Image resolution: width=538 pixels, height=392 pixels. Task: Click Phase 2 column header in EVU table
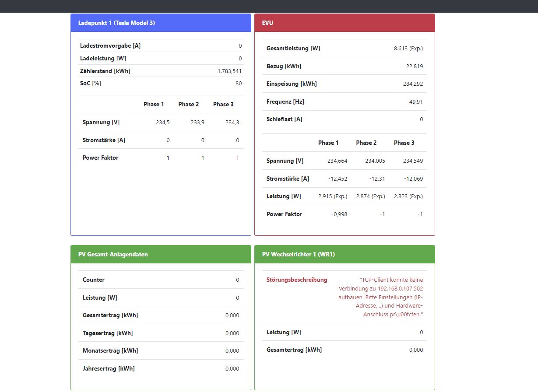pos(366,143)
